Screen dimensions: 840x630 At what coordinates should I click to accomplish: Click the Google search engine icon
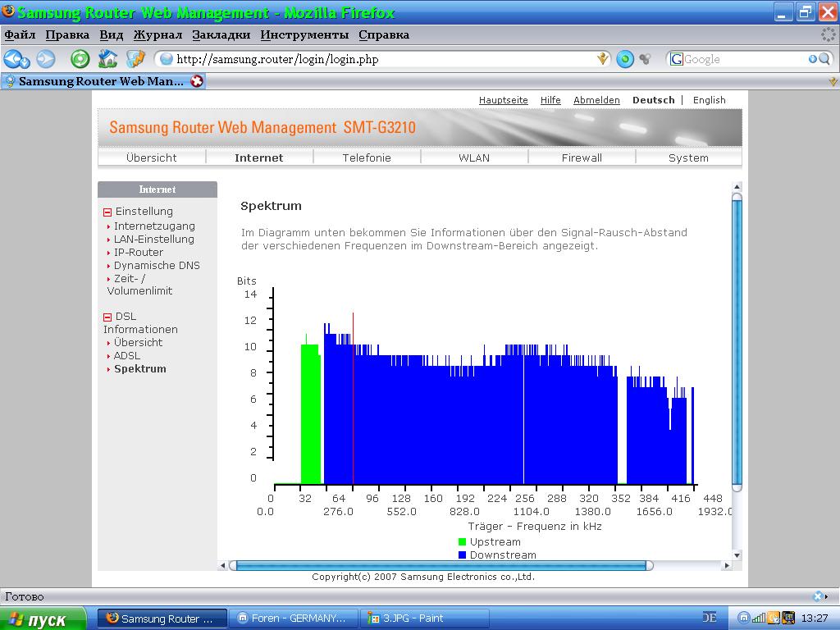[677, 59]
